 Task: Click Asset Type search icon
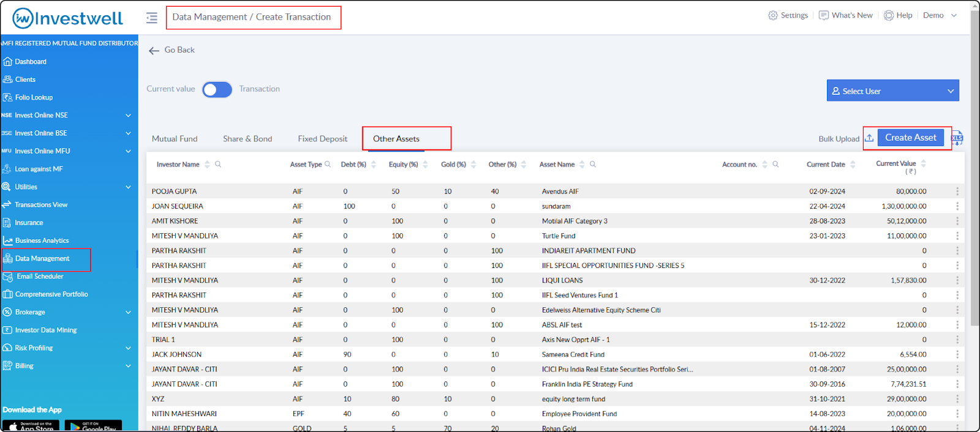point(328,164)
